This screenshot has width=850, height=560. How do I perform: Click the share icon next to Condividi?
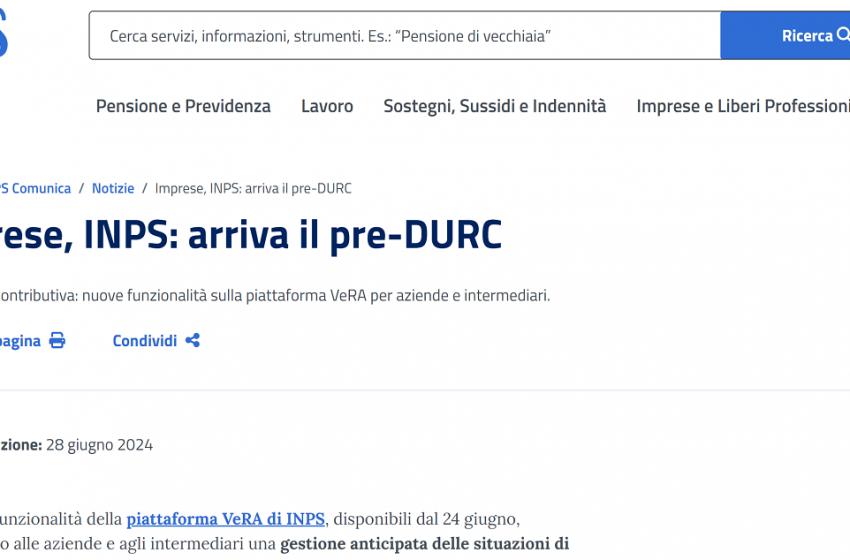[193, 341]
